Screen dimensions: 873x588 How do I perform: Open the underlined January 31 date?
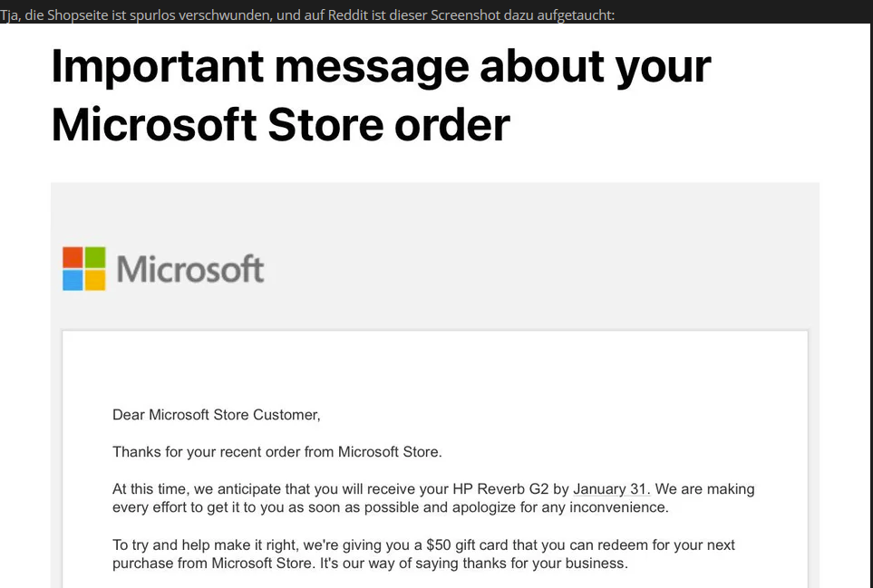[x=609, y=489]
